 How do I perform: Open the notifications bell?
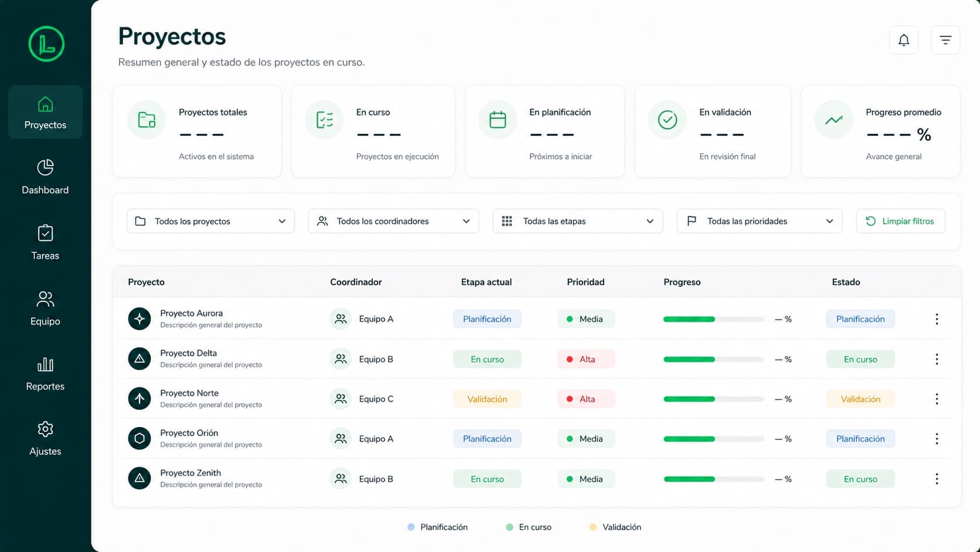904,40
